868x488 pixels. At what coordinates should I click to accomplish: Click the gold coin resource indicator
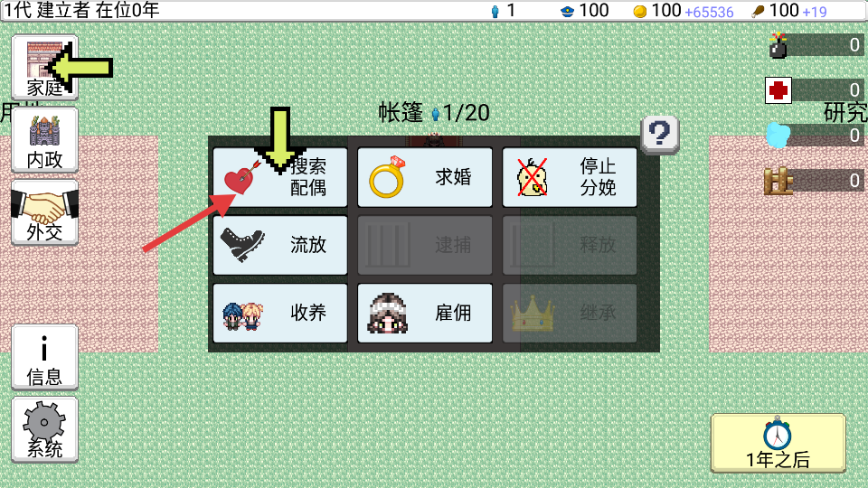(683, 11)
